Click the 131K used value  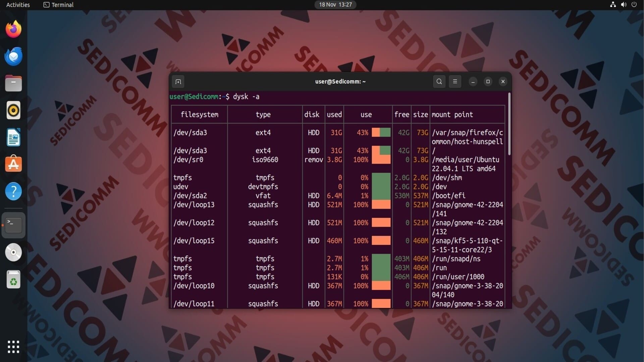[x=334, y=277]
